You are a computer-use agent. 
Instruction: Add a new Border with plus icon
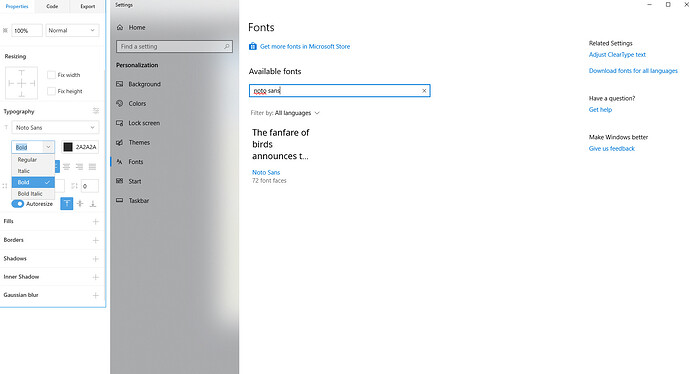coord(95,240)
